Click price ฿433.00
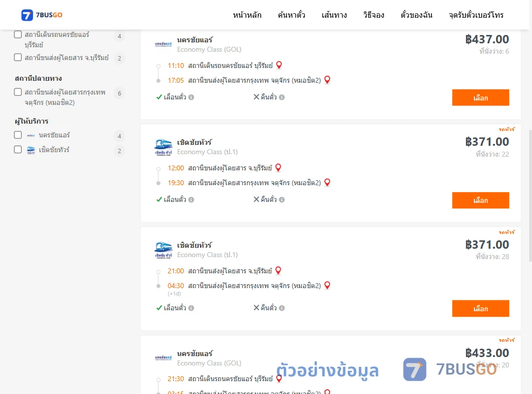The image size is (532, 394). (487, 353)
